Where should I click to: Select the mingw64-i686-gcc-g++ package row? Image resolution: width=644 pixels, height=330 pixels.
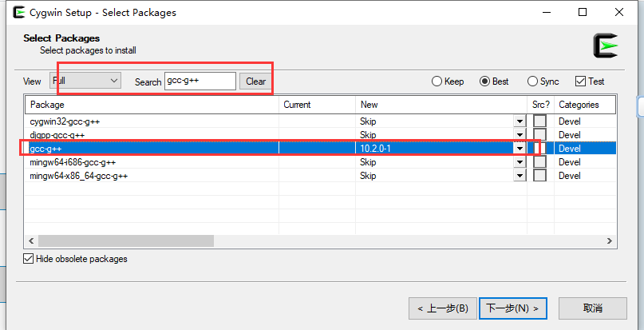pos(320,162)
